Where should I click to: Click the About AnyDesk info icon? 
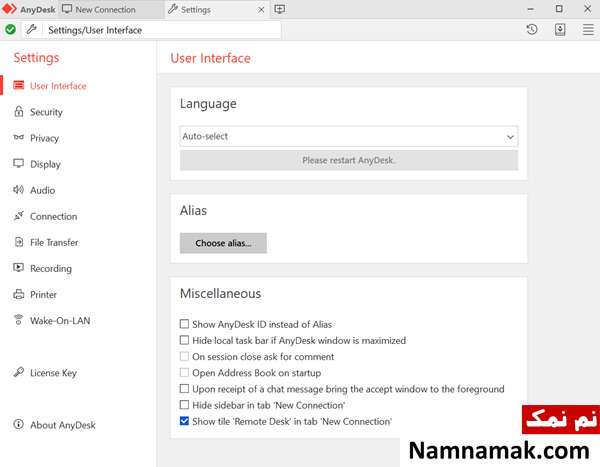pyautogui.click(x=18, y=424)
